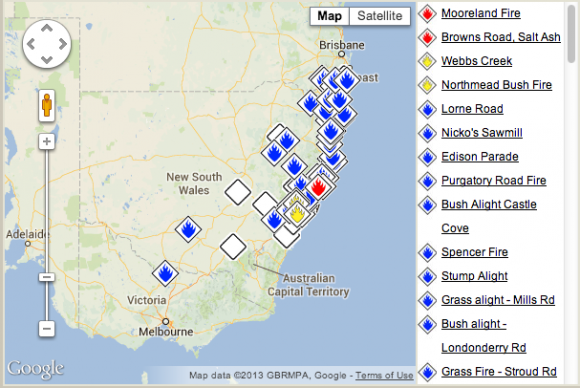
Task: Click blue icon beside Bush alight - Londonderry Rd
Action: pyautogui.click(x=428, y=324)
